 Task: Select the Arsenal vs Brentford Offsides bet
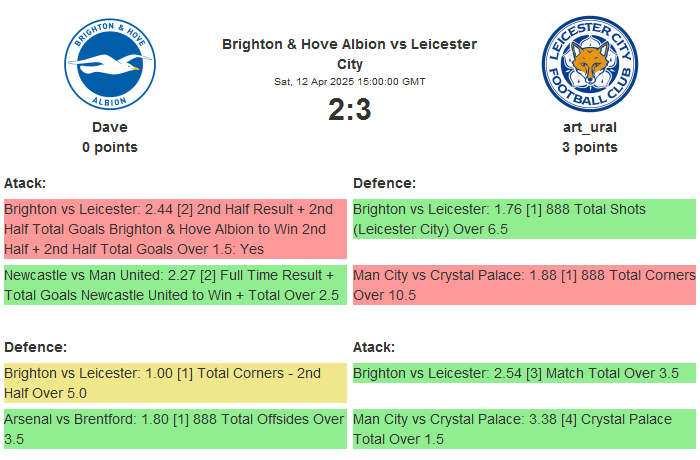174,429
